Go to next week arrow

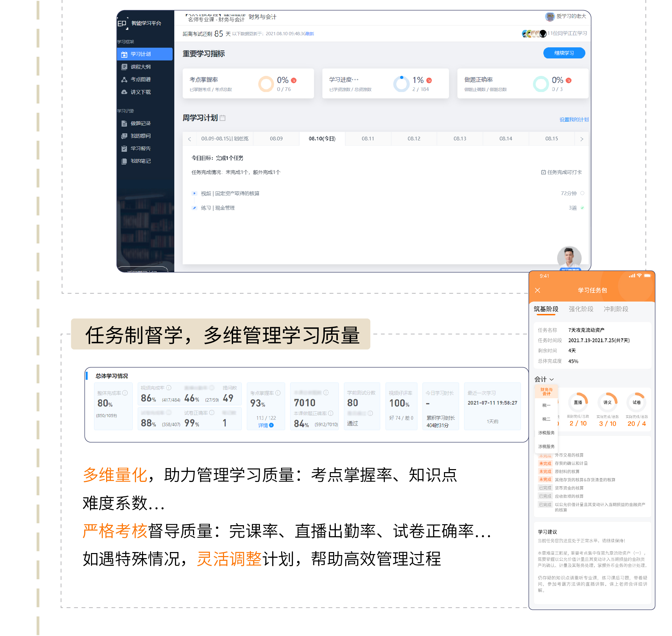[x=582, y=139]
